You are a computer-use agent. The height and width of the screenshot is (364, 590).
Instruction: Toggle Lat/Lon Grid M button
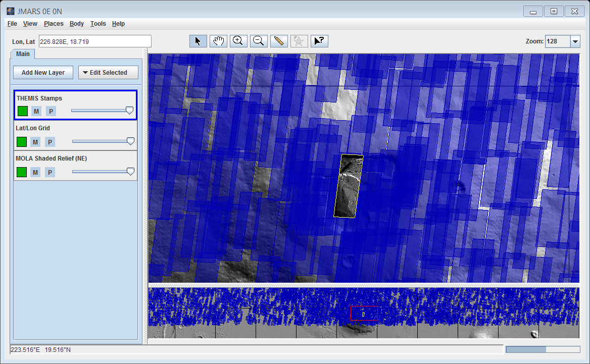(x=35, y=142)
